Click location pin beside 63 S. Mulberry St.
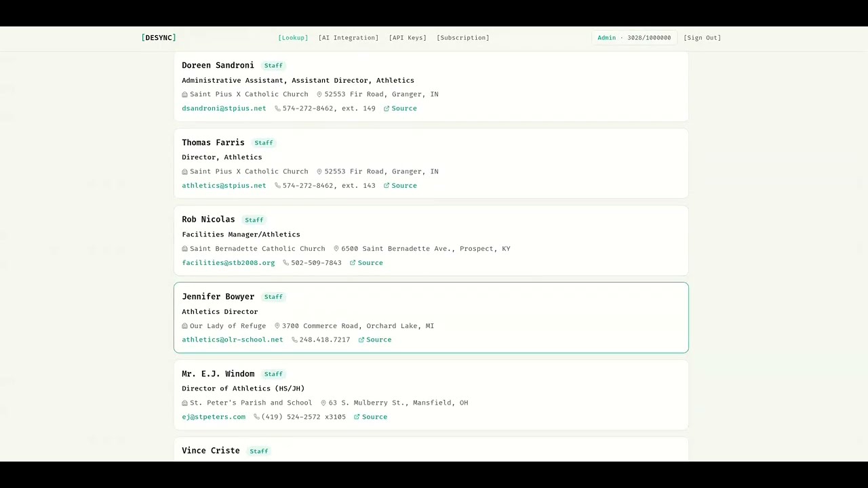868x488 pixels. click(x=323, y=403)
